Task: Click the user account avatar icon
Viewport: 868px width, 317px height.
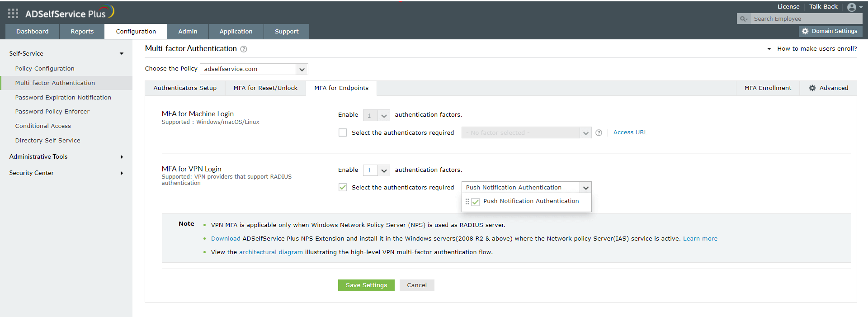Action: tap(852, 7)
